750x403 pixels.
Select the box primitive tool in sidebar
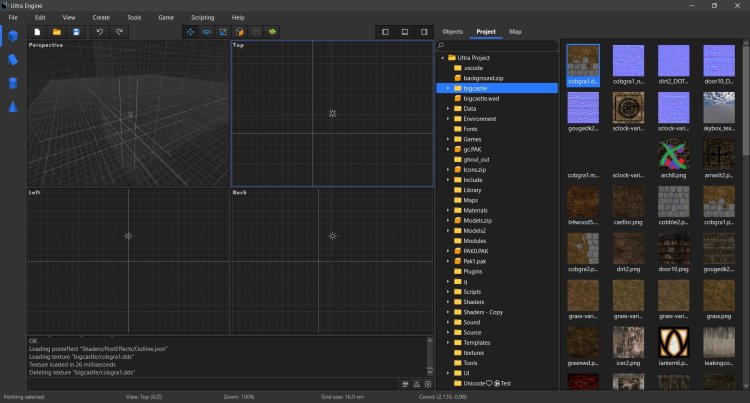[x=13, y=37]
